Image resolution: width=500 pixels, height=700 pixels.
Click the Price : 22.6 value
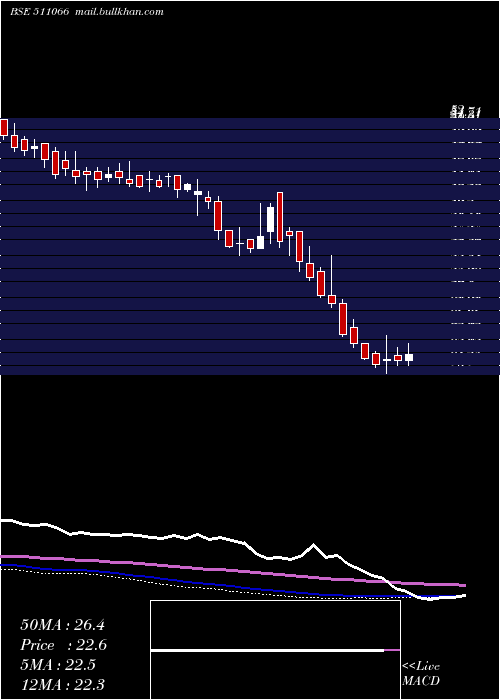click(64, 645)
